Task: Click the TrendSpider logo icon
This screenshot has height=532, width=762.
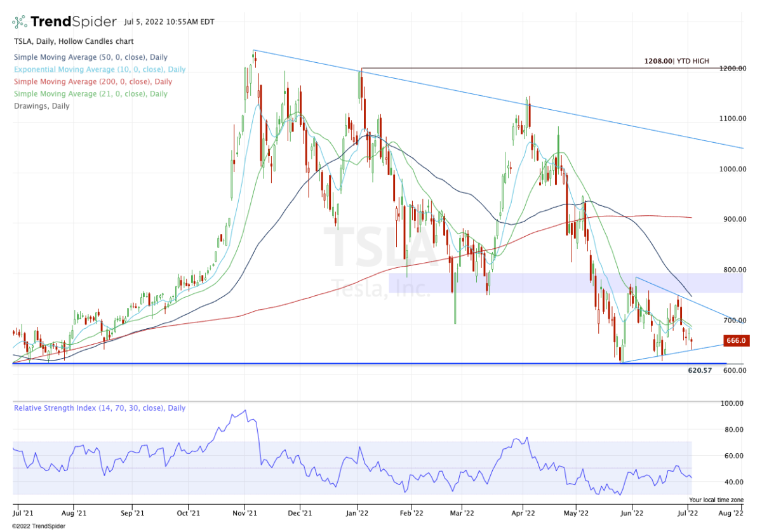Action: click(x=20, y=22)
